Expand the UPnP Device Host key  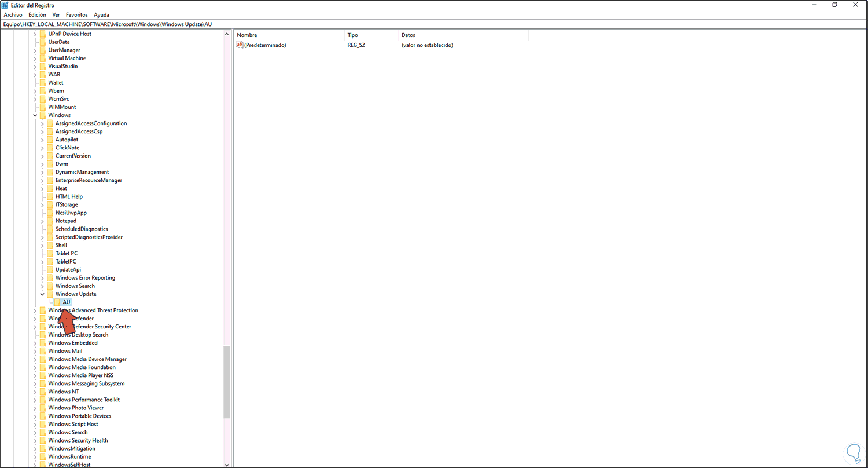pos(35,34)
